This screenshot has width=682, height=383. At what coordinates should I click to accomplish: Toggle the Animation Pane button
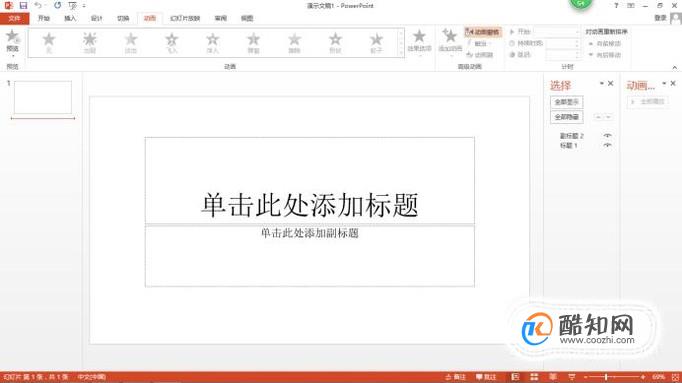click(483, 32)
